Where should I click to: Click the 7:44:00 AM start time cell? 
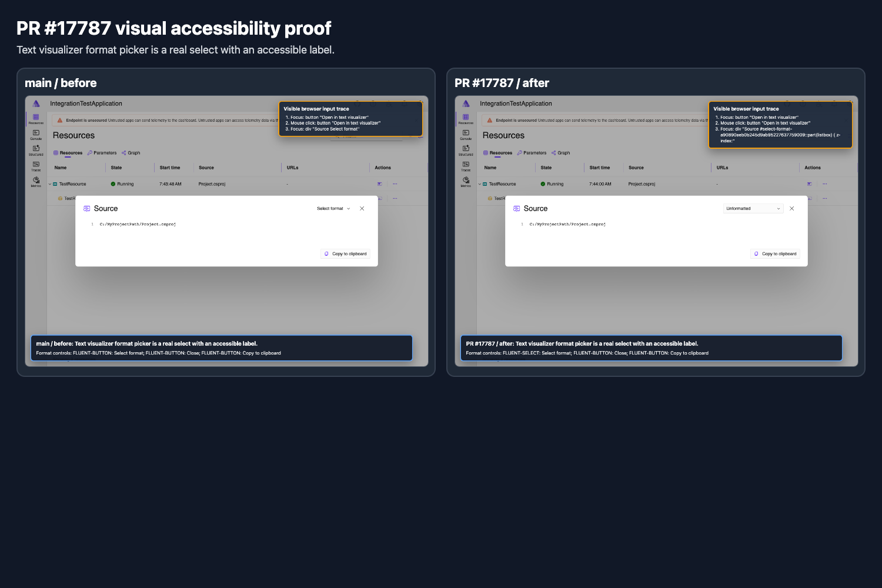click(600, 184)
